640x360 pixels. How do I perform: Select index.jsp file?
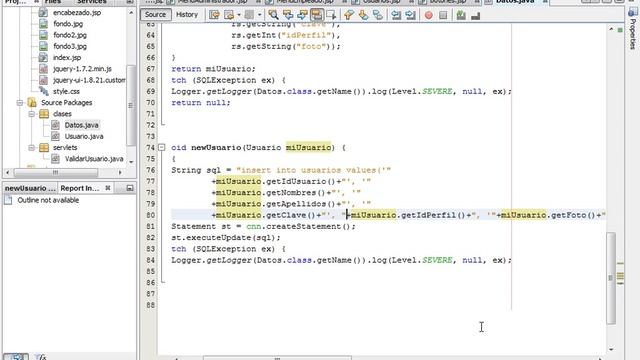67,58
